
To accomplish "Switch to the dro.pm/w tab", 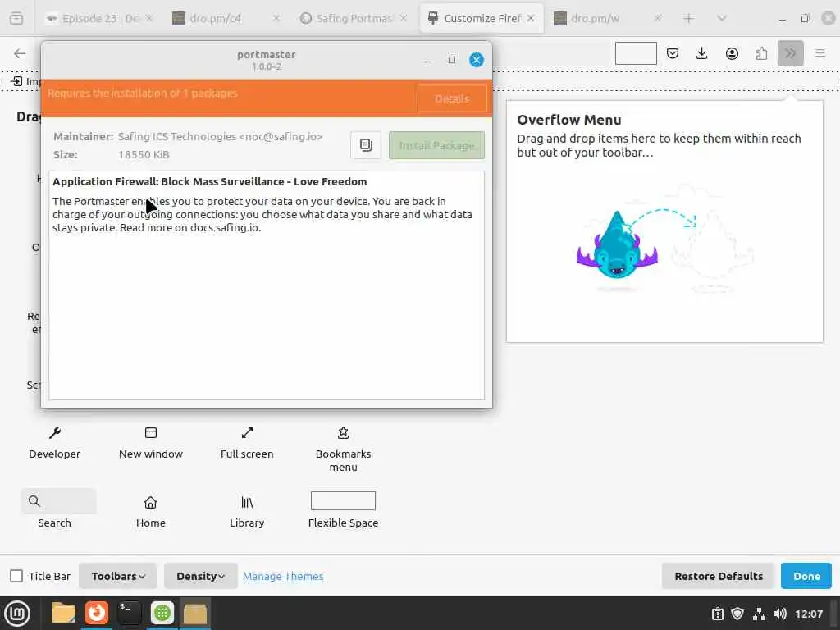I will 595,18.
